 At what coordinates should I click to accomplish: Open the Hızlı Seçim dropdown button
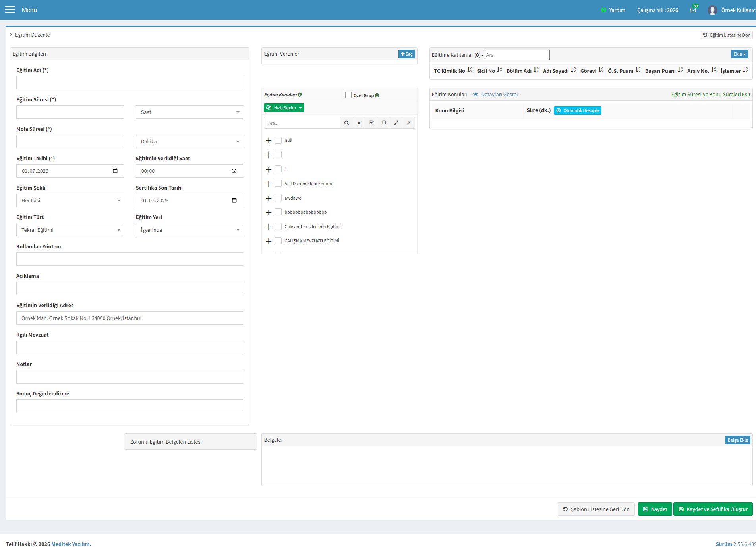coord(284,108)
